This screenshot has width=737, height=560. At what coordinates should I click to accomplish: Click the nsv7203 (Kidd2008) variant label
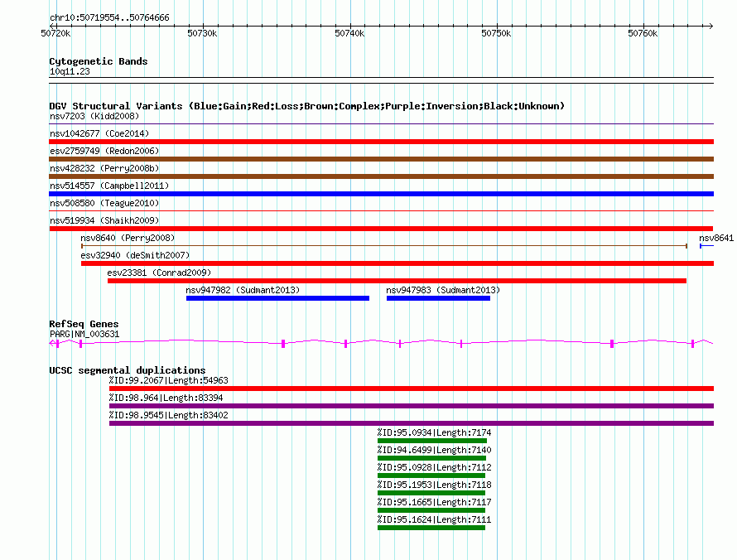(x=94, y=116)
